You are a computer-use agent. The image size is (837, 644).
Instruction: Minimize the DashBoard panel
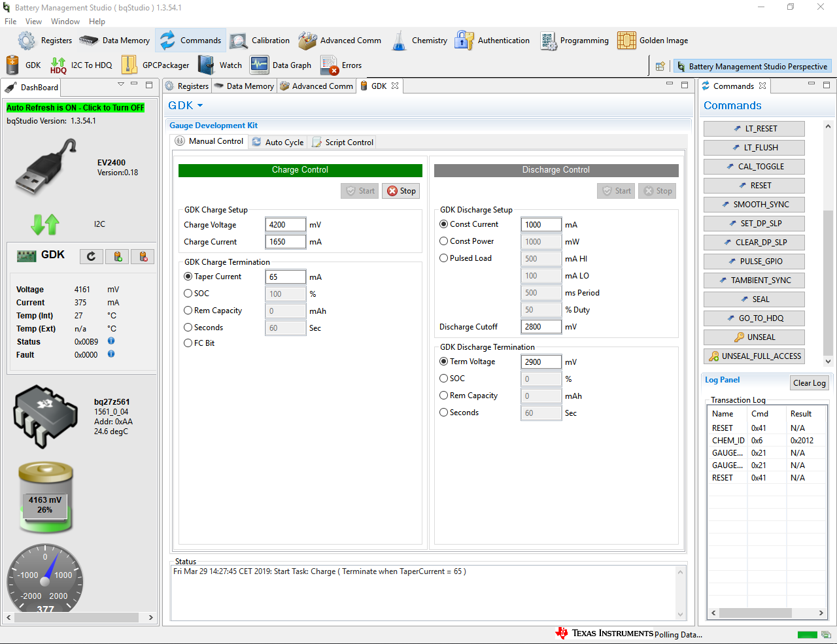[134, 84]
